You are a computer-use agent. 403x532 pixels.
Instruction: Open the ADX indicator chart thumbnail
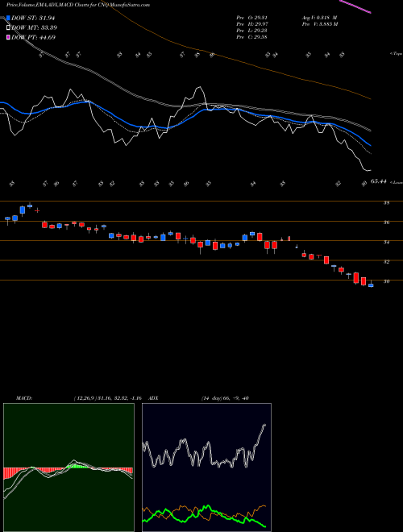pos(206,468)
